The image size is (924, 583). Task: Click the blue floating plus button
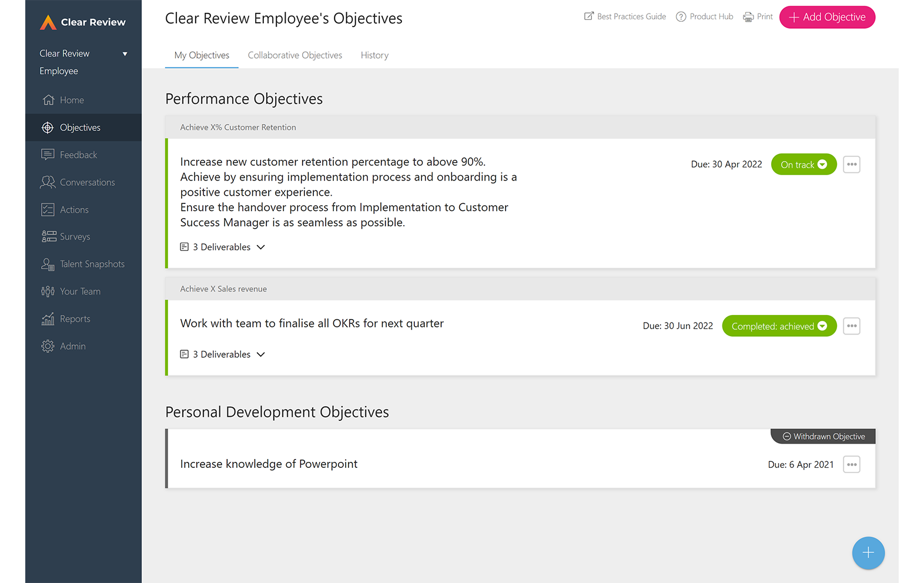pyautogui.click(x=868, y=553)
